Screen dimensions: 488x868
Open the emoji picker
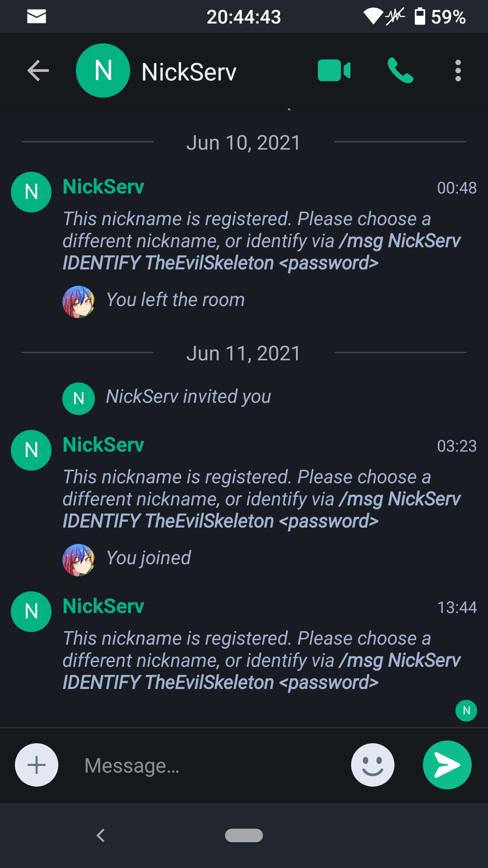373,765
